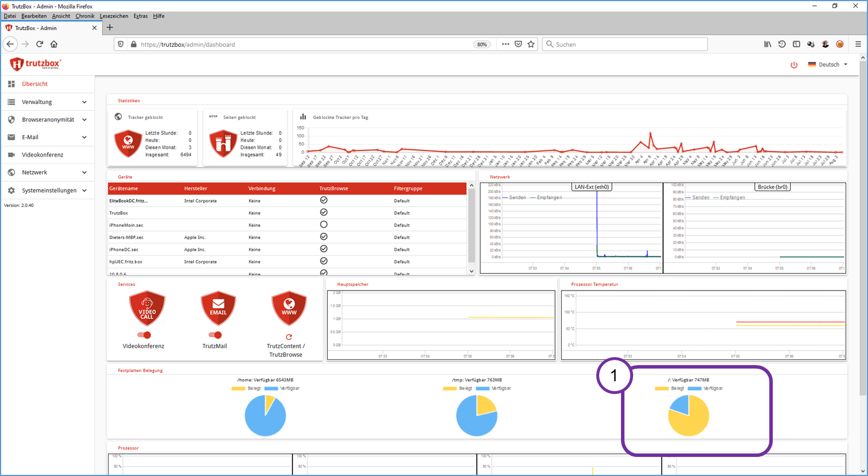The image size is (868, 476).
Task: Sort devices by Gerätename column
Action: pyautogui.click(x=124, y=188)
